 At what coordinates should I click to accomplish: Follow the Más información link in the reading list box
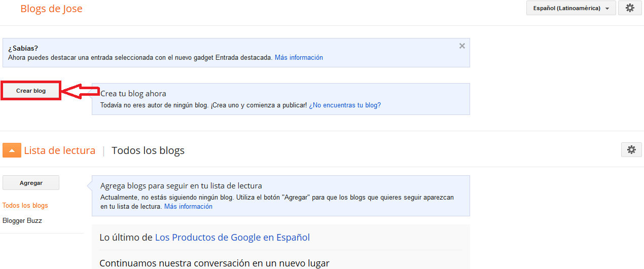point(189,207)
